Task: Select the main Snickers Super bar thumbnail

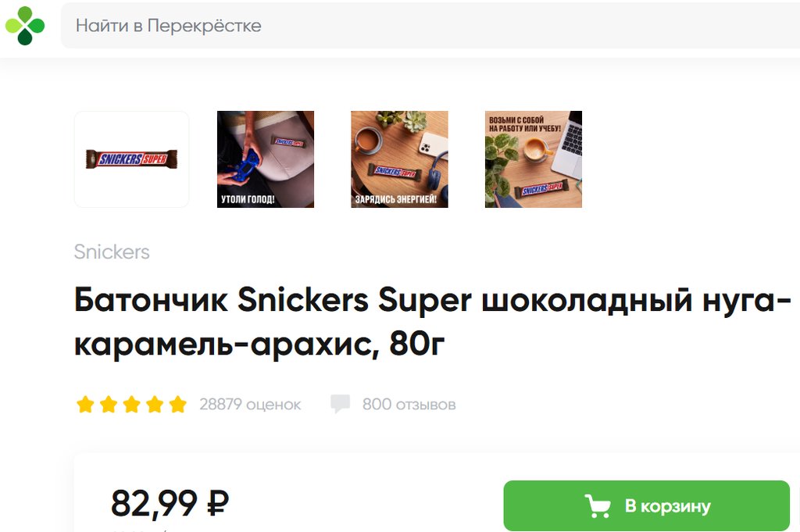Action: (131, 159)
